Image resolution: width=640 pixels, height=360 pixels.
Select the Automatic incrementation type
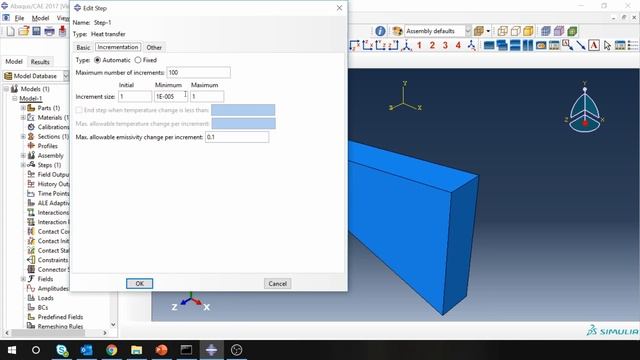pos(97,60)
